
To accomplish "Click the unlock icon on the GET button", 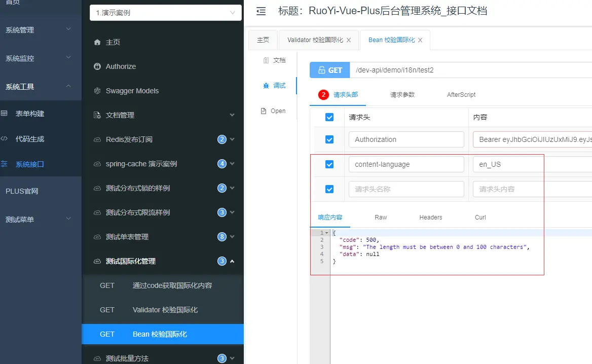I will (322, 70).
